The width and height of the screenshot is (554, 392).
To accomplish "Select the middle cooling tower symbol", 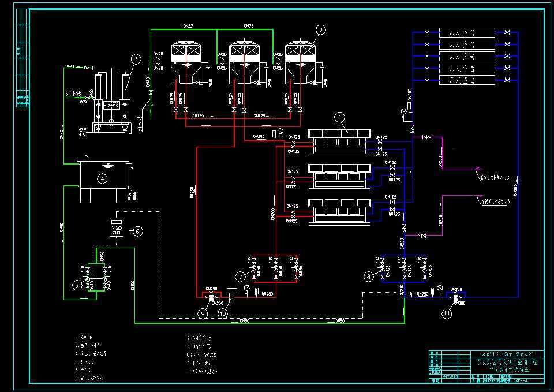I will coord(245,63).
